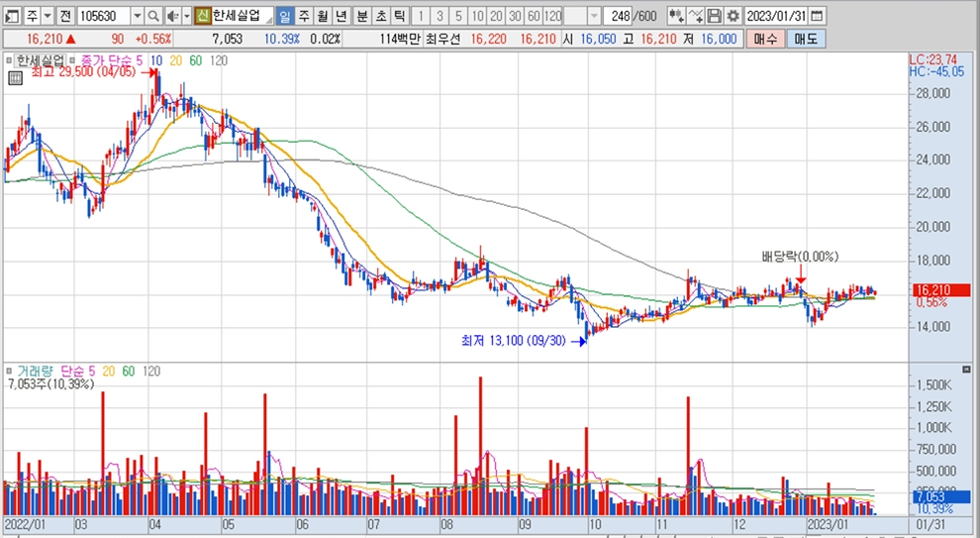Click the date field 2023/01/31
980x538 pixels.
pos(776,16)
